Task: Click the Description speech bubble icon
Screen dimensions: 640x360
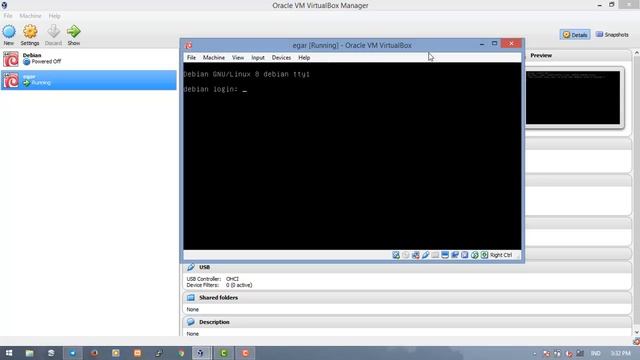Action: 191,322
